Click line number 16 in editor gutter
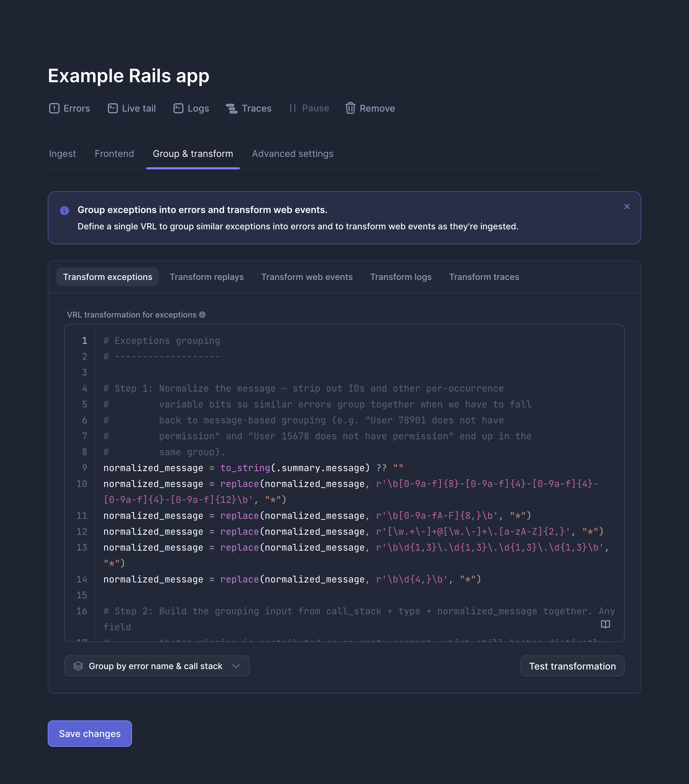 tap(82, 611)
